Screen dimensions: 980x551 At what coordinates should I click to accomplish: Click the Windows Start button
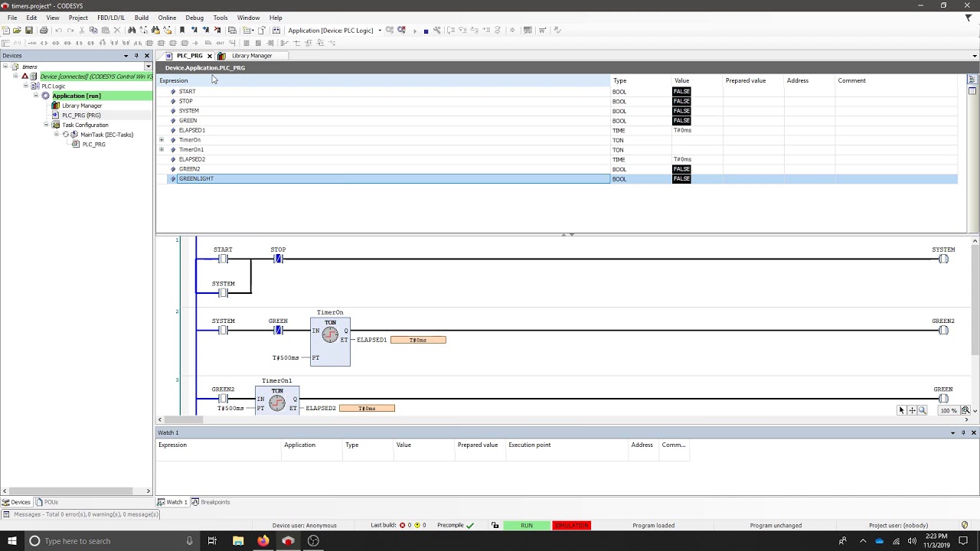tap(12, 541)
